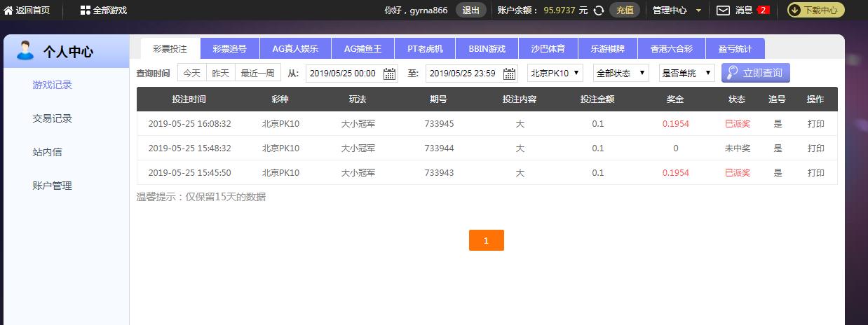
Task: Open the PT老虎机 tab
Action: 426,48
